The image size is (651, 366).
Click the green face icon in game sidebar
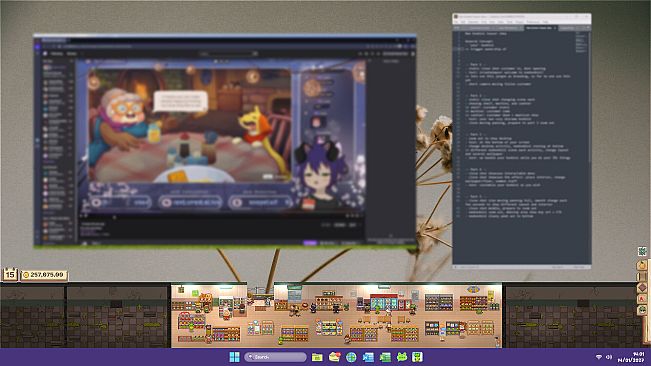(642, 310)
